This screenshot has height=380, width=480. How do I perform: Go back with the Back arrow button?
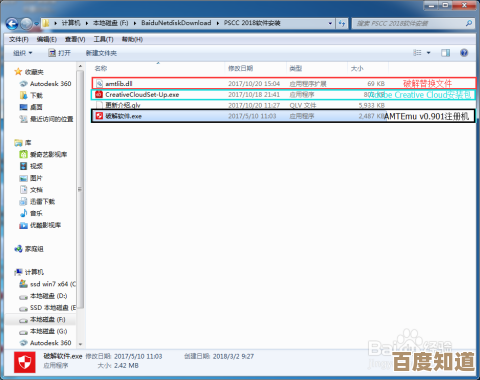click(12, 24)
